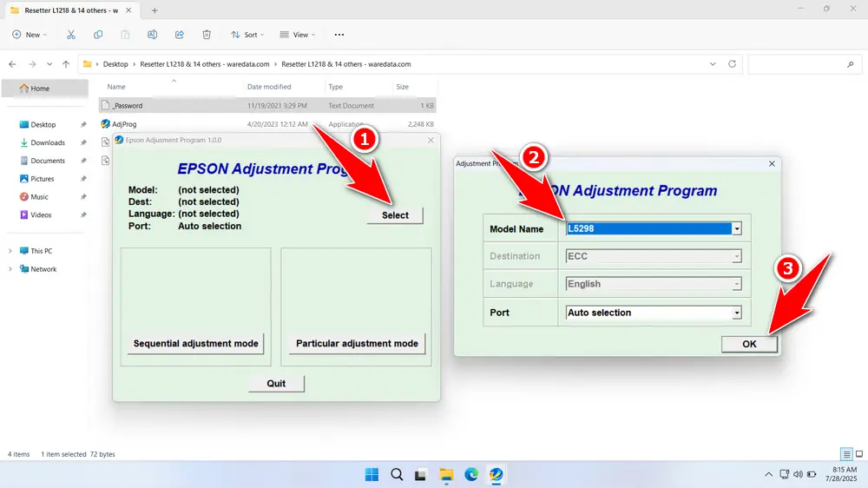
Task: Sort by Size column header
Action: 403,87
